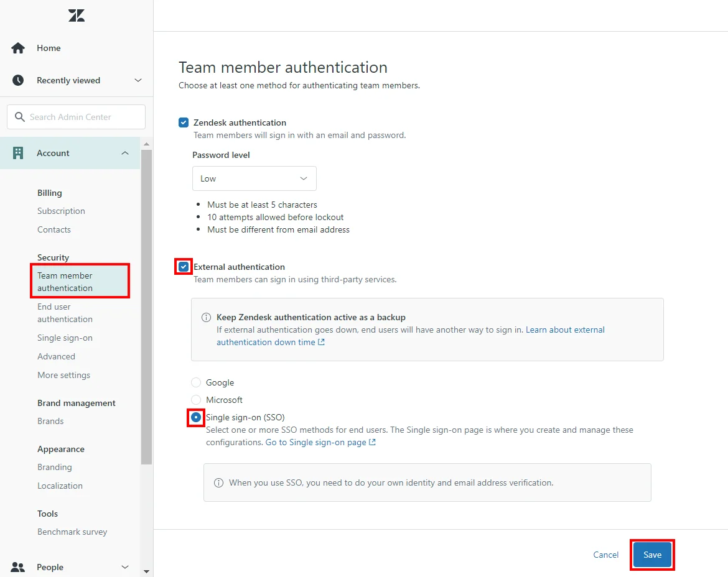Open the Password level dropdown
728x577 pixels.
pyautogui.click(x=254, y=178)
